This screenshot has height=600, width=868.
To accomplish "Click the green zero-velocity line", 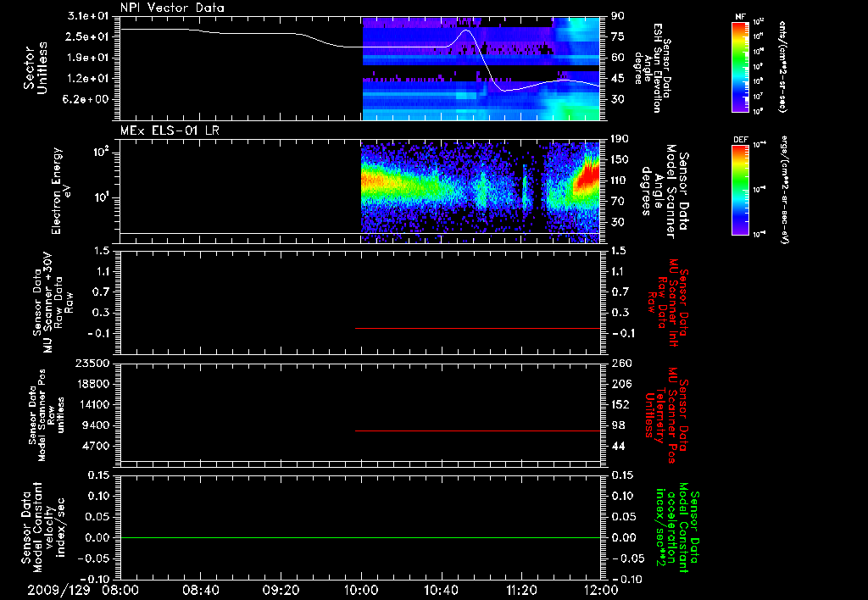I will click(360, 537).
